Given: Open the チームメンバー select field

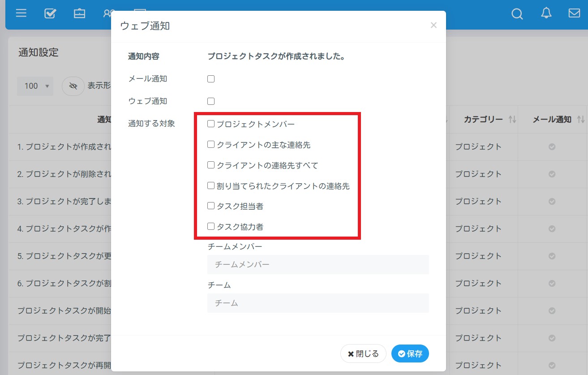Looking at the screenshot, I should pos(318,265).
